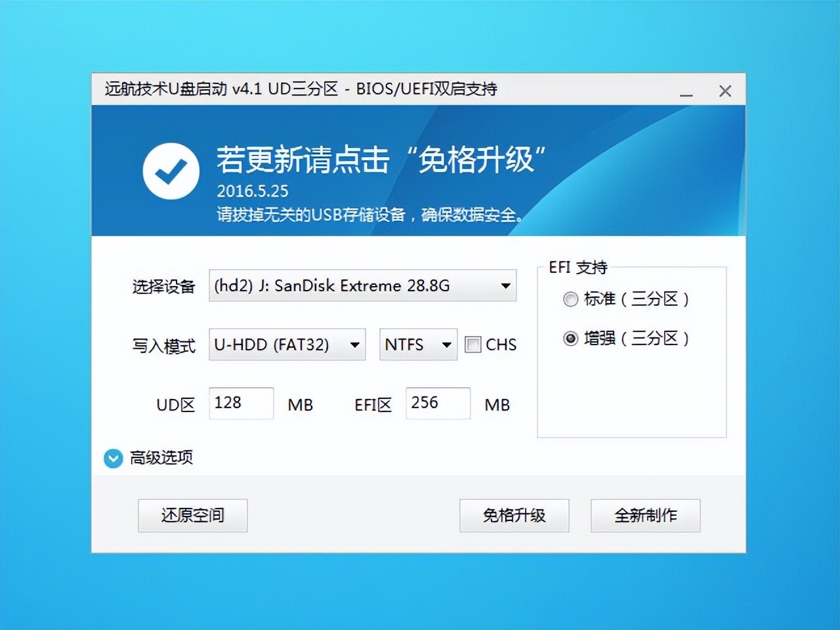
Task: Click the EFI 支持 group label
Action: coord(578,267)
